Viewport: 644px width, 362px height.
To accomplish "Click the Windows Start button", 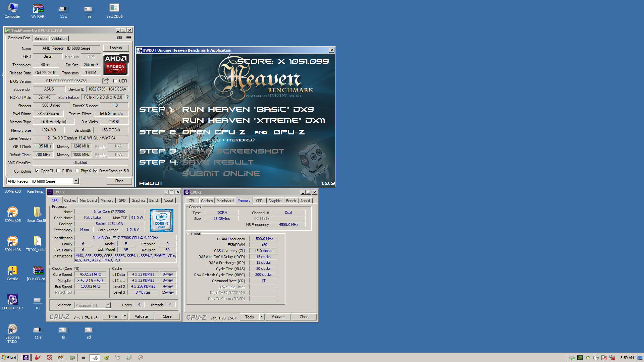I will point(9,358).
